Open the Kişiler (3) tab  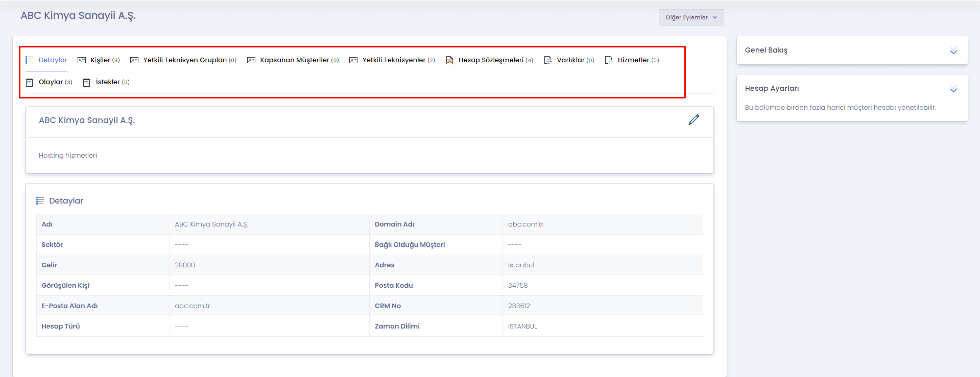pos(99,60)
